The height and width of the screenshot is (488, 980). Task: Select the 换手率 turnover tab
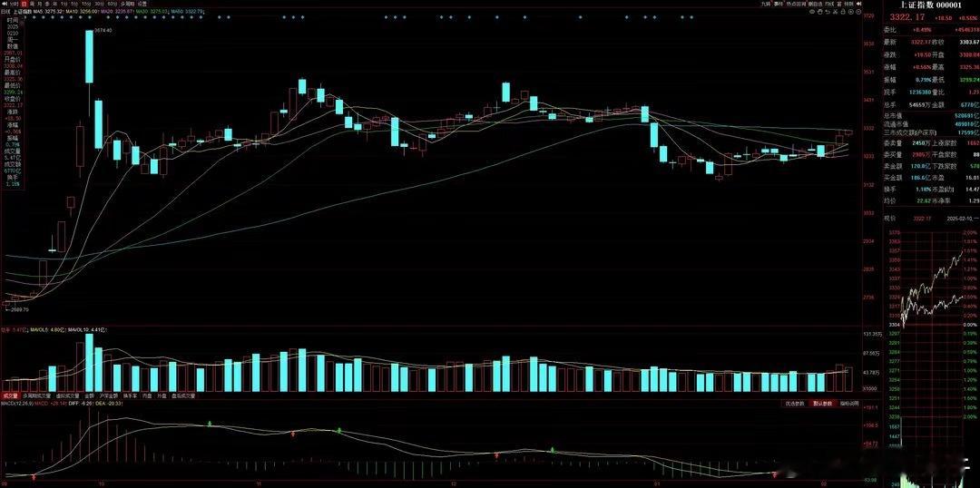[130, 396]
